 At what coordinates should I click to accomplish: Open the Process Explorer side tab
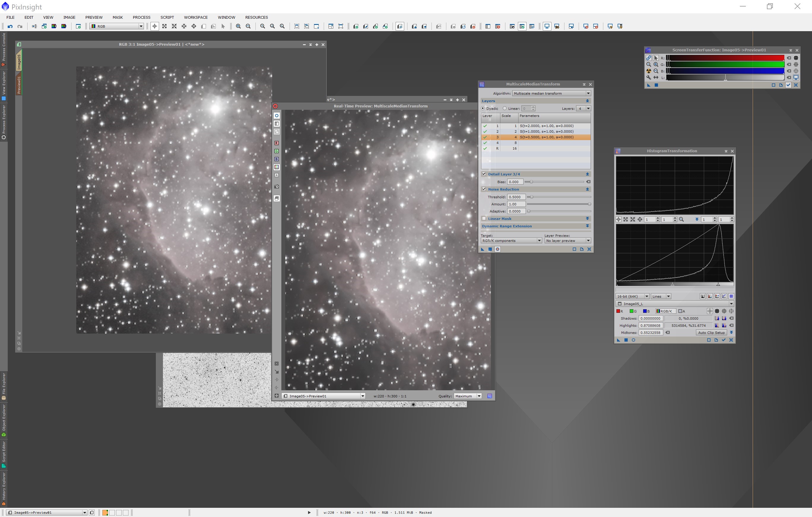coord(4,122)
